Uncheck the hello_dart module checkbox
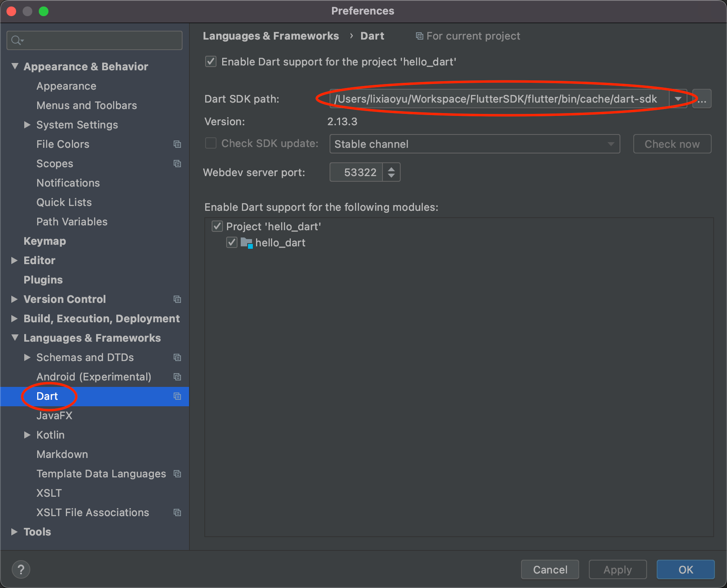 tap(232, 242)
